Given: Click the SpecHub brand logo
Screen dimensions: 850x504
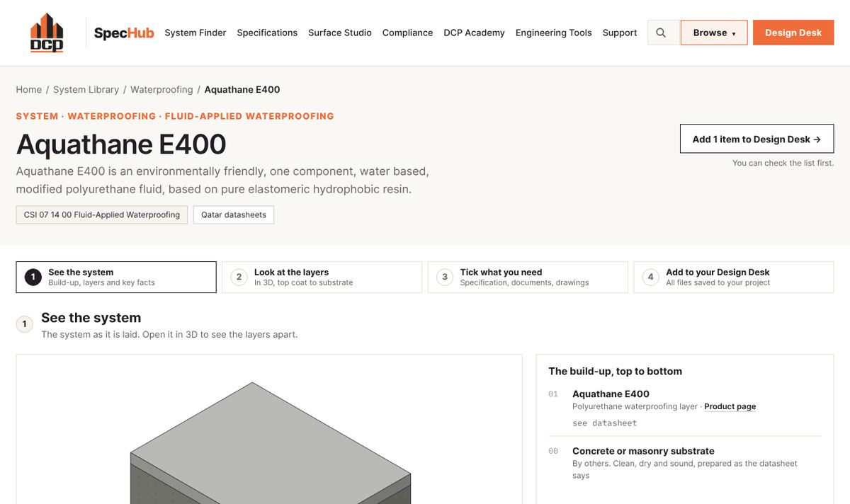Looking at the screenshot, I should (124, 33).
